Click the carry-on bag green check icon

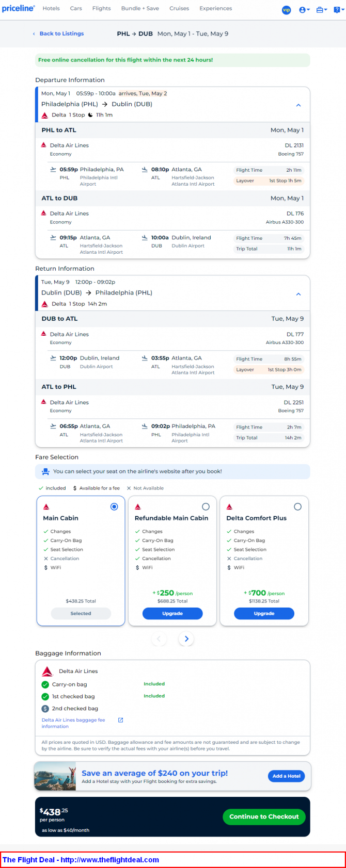(x=45, y=684)
